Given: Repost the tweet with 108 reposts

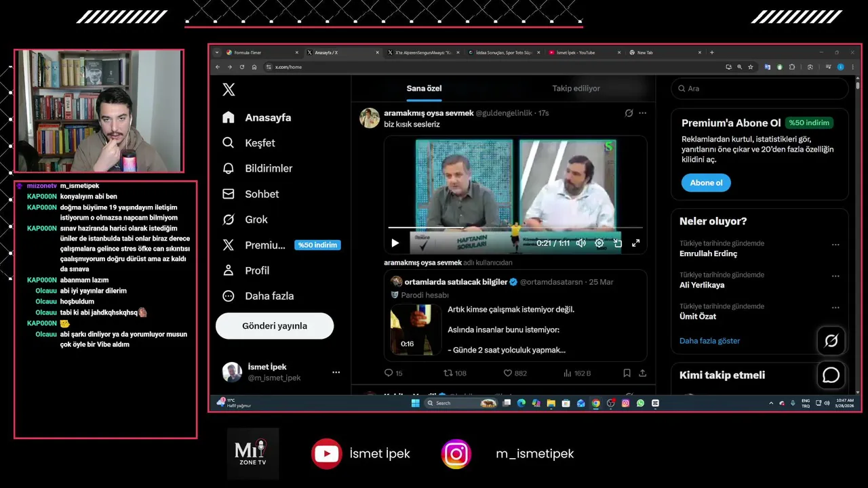Looking at the screenshot, I should tap(454, 373).
